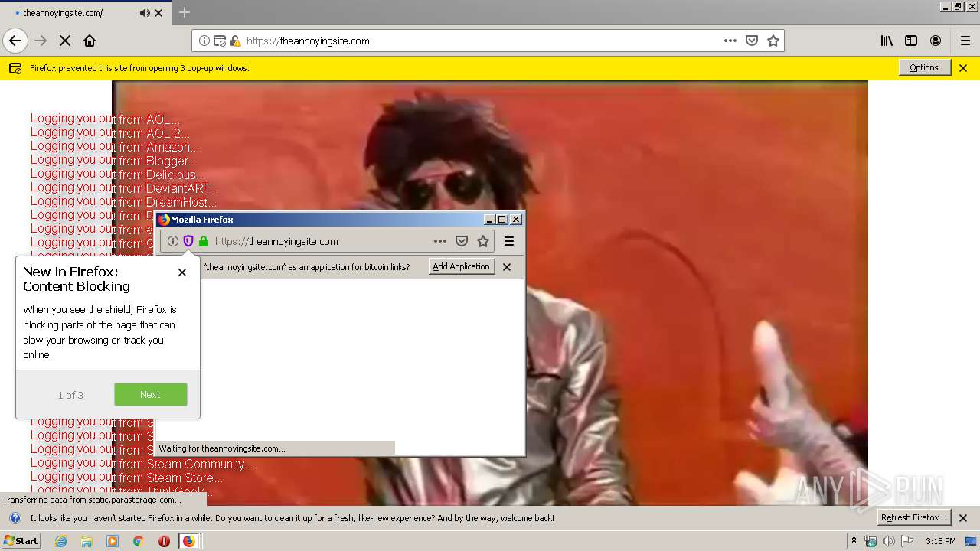Click green lock in popup window
Screen dimensions: 980x551
tap(204, 241)
